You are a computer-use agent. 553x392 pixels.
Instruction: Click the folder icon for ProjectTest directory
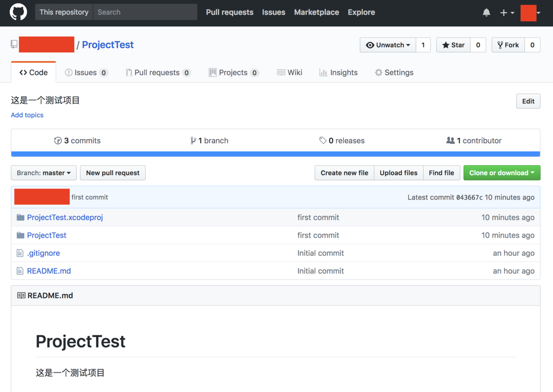click(x=20, y=235)
